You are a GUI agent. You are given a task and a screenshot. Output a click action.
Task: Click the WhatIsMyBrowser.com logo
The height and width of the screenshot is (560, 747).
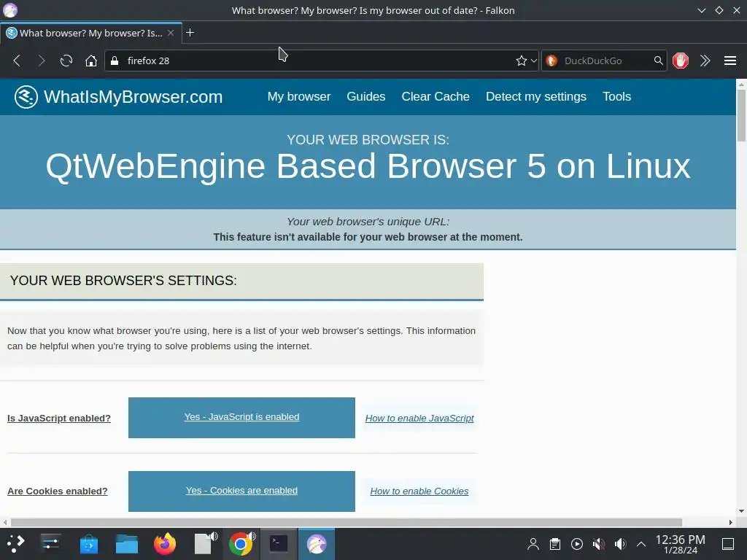tap(118, 97)
